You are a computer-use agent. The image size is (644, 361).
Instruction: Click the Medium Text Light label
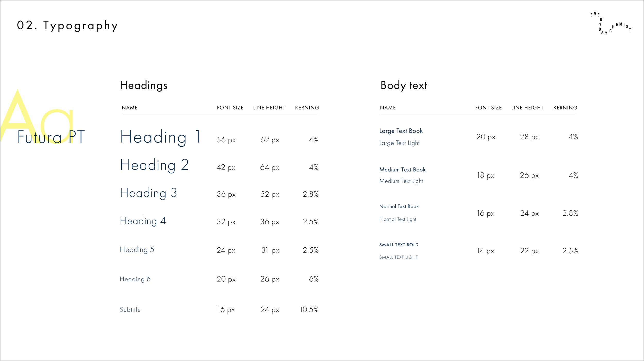[401, 181]
